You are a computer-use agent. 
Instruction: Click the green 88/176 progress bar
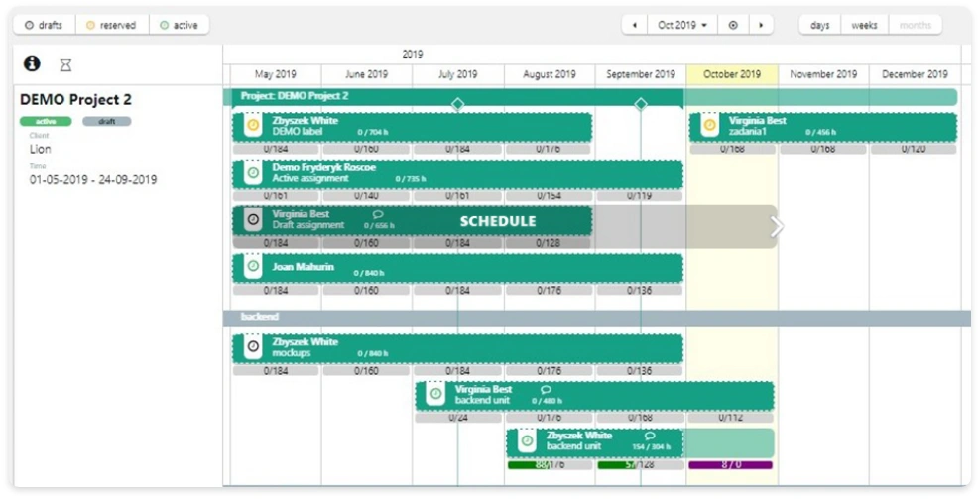tap(550, 465)
